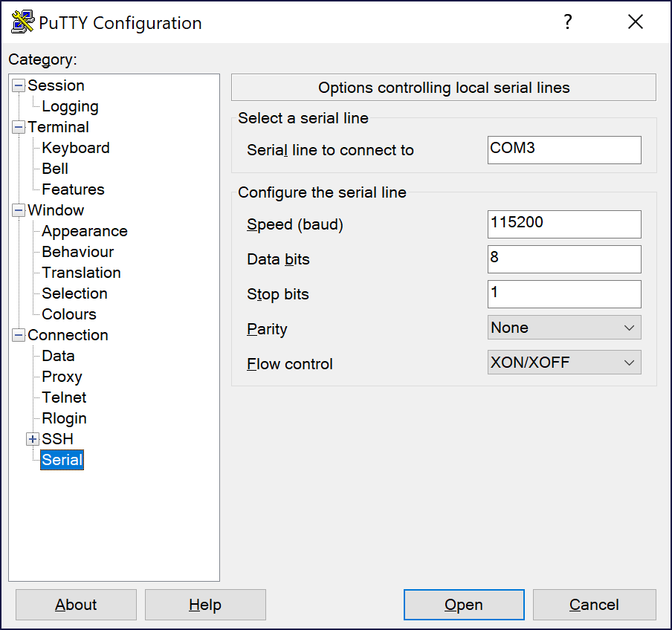Click the Data bits field
The image size is (672, 630).
coord(564,259)
